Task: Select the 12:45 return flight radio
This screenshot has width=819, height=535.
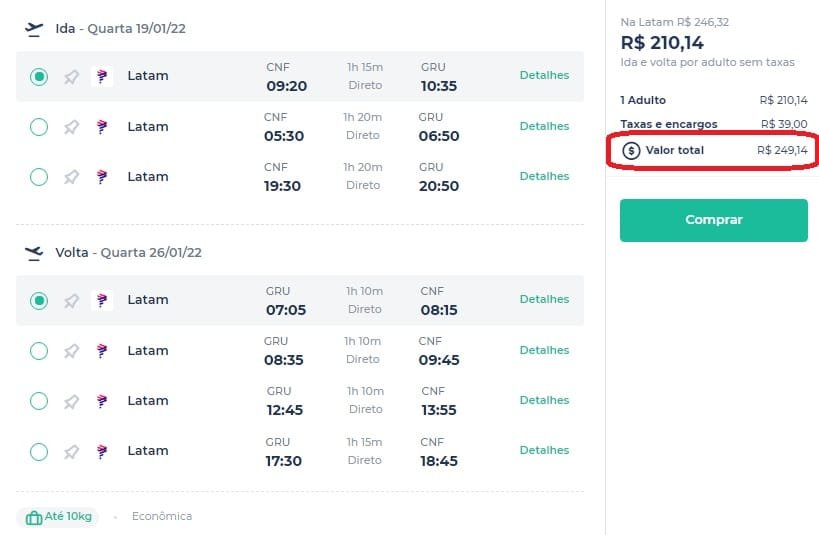Action: [x=39, y=401]
